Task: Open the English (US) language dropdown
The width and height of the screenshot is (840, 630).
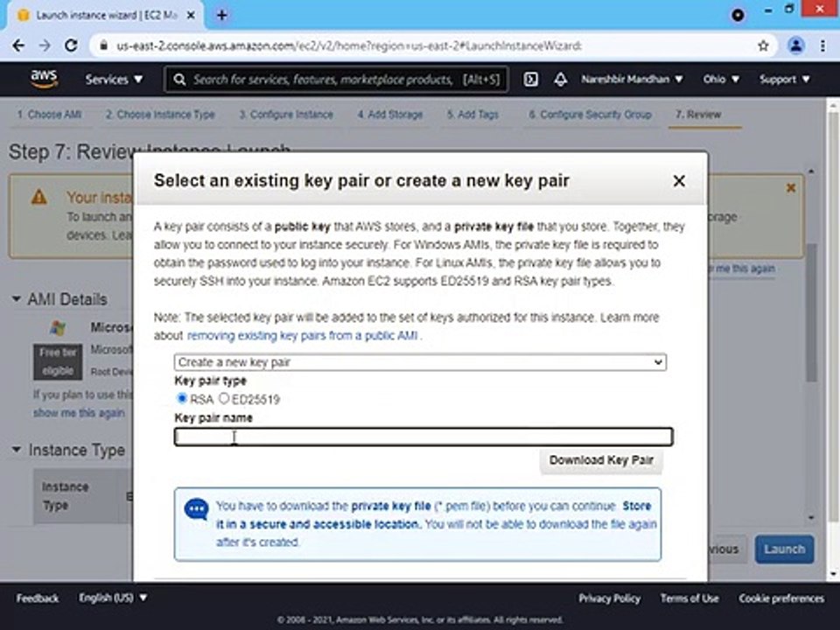Action: (113, 598)
